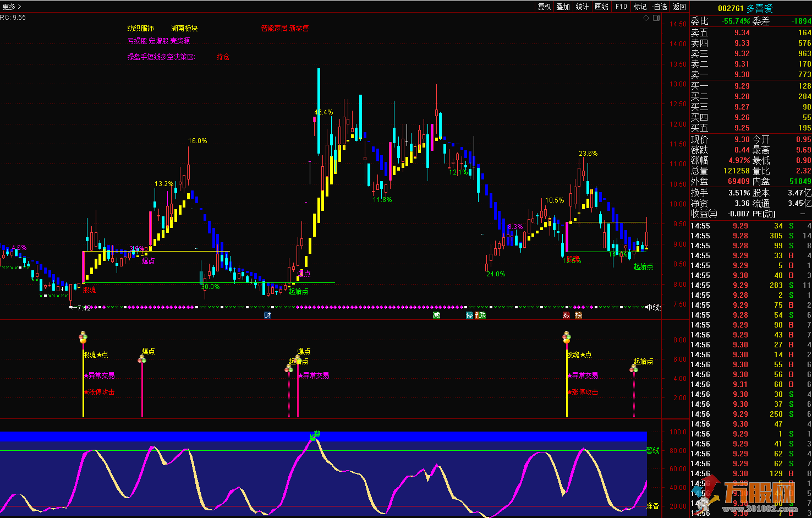Viewport: 812px width, 518px height.
Task: Click the 爆点 signal ball on the first magenta bar
Action: coord(142,359)
